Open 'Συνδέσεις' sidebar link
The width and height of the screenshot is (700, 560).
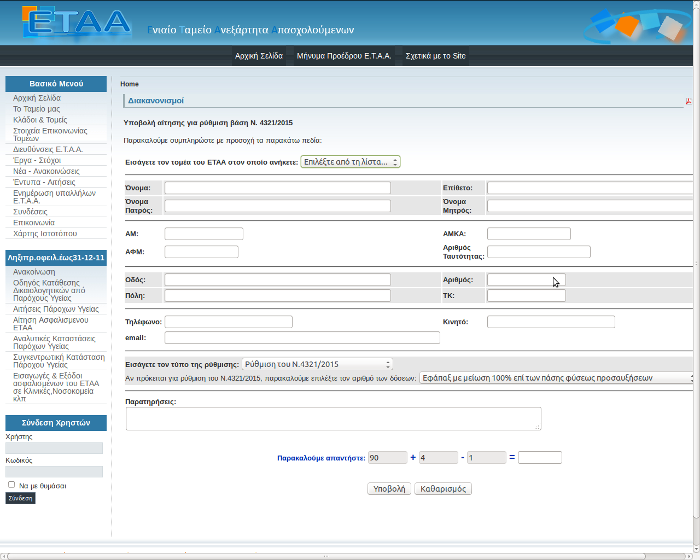[x=30, y=212]
